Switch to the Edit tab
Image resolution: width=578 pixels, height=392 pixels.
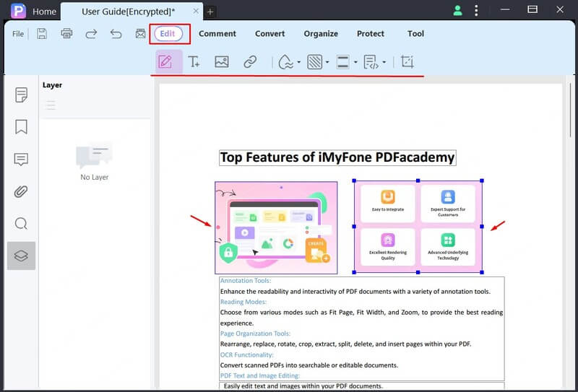(168, 33)
